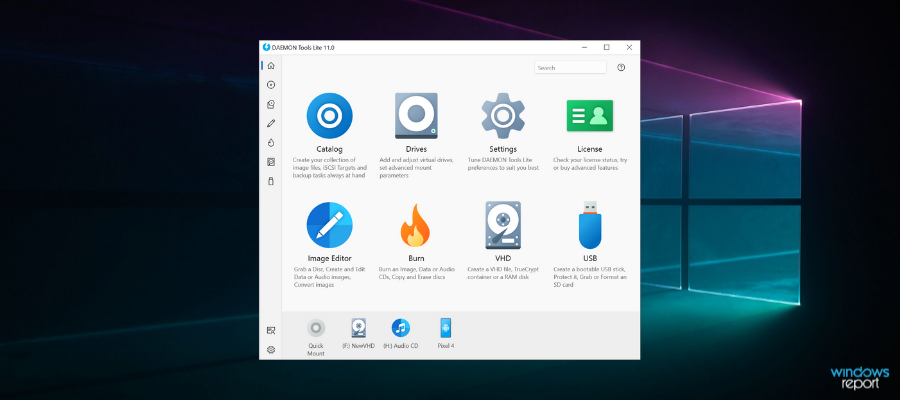Viewport: 900px width, 400px height.
Task: Select the (F:) NewVHD drive icon
Action: coord(359,328)
